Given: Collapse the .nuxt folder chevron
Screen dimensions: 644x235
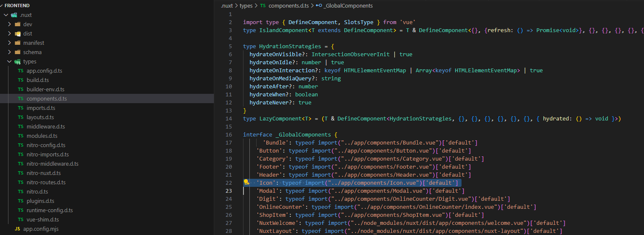Looking at the screenshot, I should (6, 15).
